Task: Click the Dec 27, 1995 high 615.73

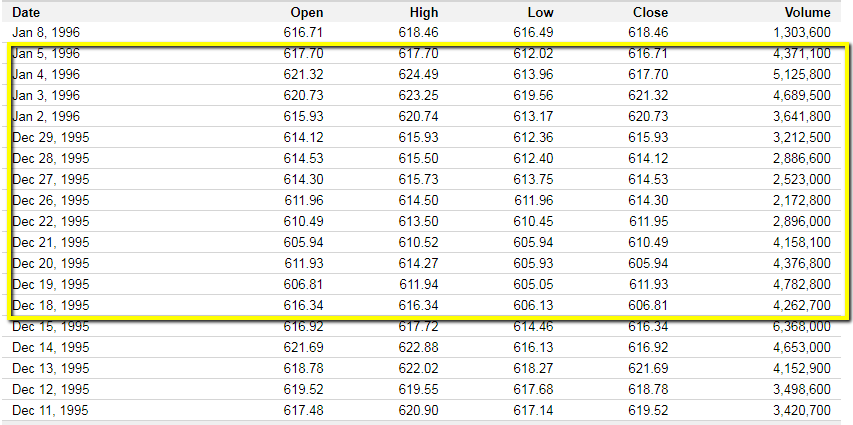Action: coord(418,180)
